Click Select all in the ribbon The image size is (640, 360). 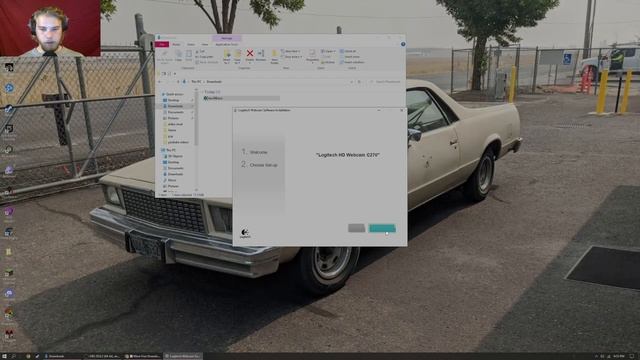tap(349, 51)
